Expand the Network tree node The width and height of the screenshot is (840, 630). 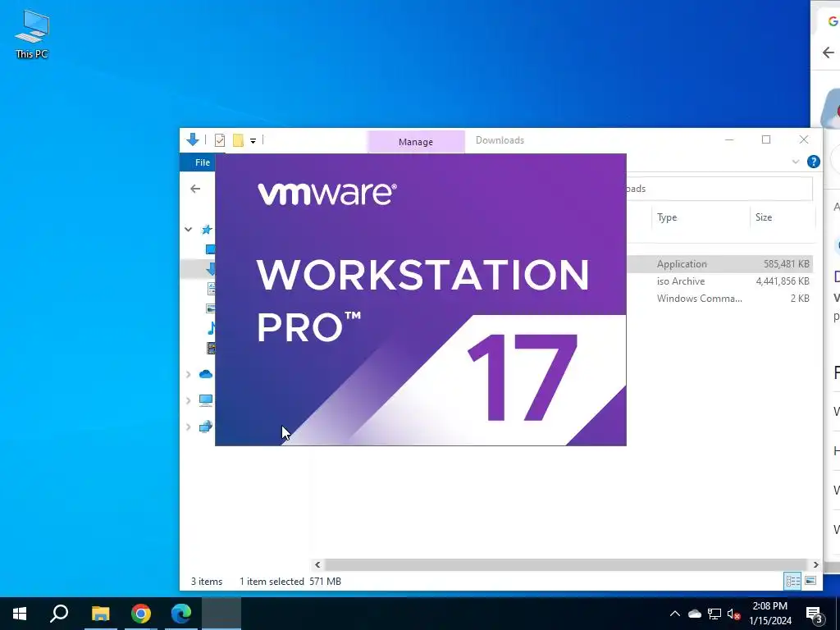pos(188,427)
